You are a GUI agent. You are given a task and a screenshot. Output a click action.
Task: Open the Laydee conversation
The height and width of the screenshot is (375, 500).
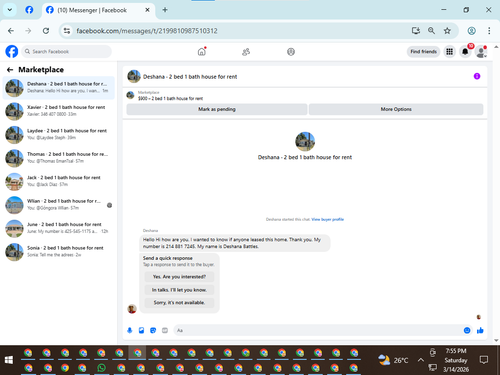click(59, 134)
